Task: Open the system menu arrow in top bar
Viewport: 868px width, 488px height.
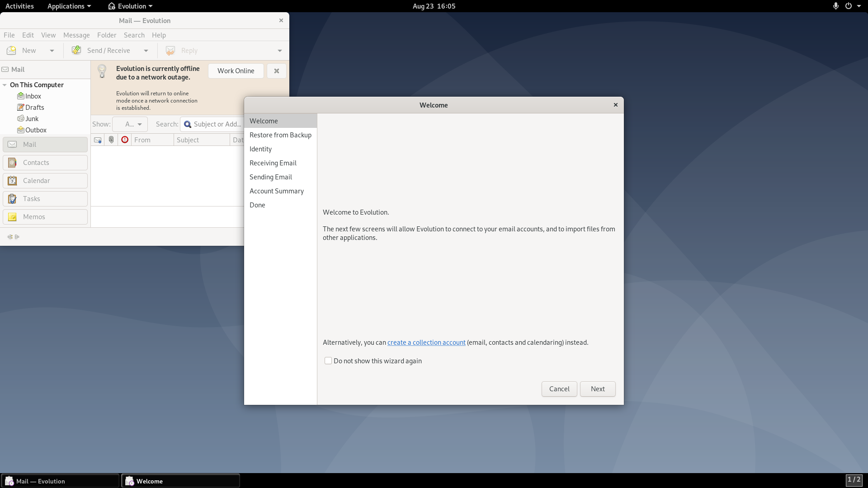Action: pos(859,6)
